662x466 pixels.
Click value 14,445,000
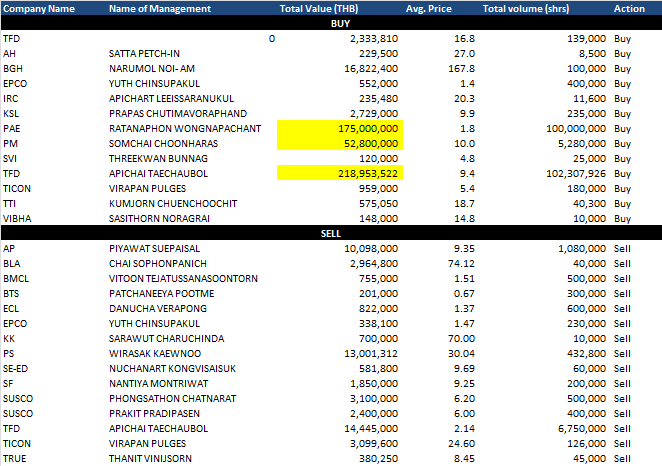pyautogui.click(x=371, y=428)
